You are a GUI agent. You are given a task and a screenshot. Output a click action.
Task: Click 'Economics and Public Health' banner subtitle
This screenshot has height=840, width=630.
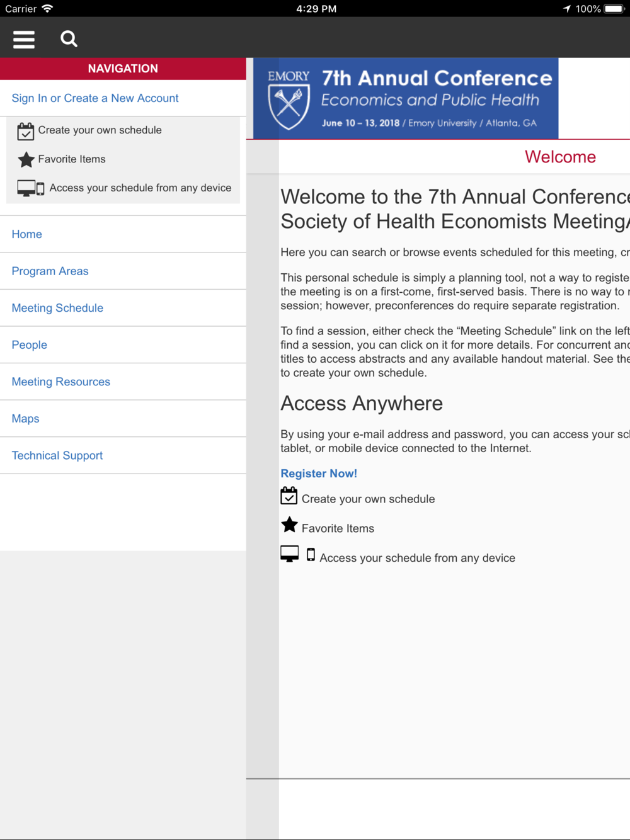(430, 100)
